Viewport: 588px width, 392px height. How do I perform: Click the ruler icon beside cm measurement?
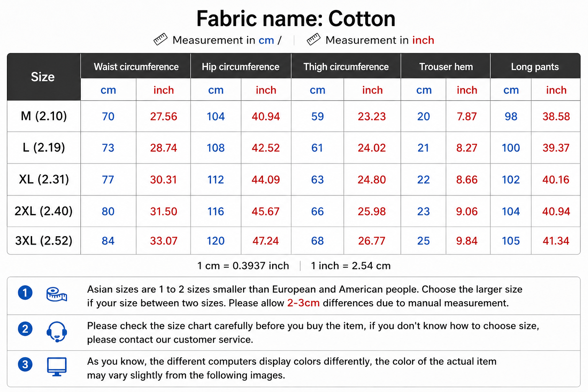pyautogui.click(x=160, y=39)
